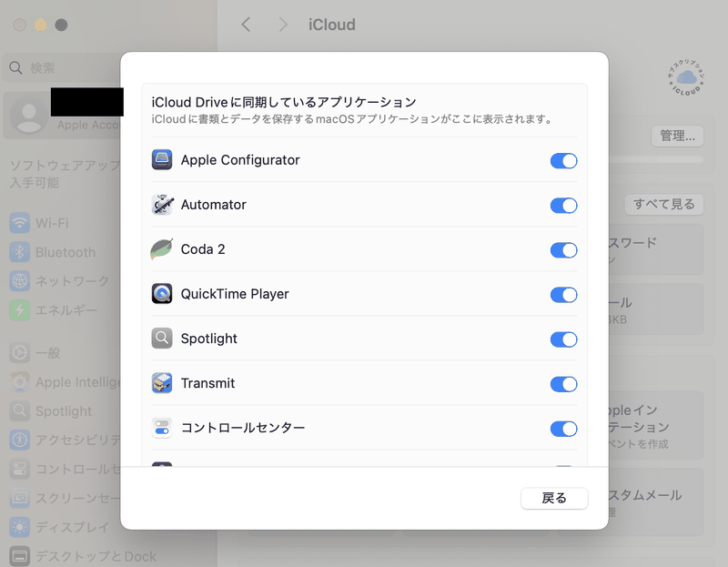Click すべて見る button in iCloud window
Screen dimensions: 728x567
664,204
